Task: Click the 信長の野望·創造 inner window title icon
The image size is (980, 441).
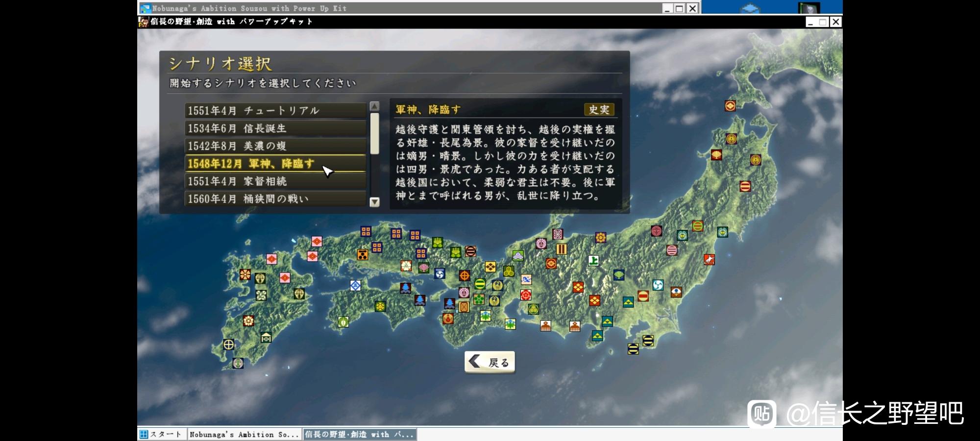Action: [144, 22]
